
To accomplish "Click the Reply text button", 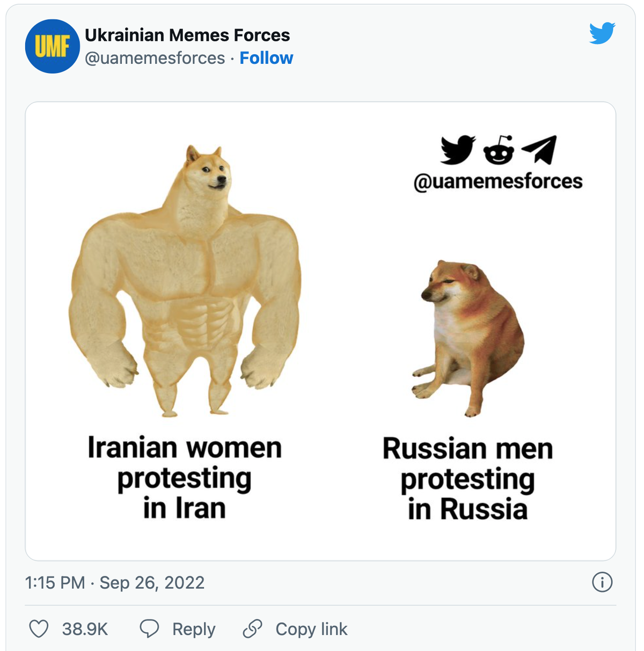I will [x=194, y=629].
